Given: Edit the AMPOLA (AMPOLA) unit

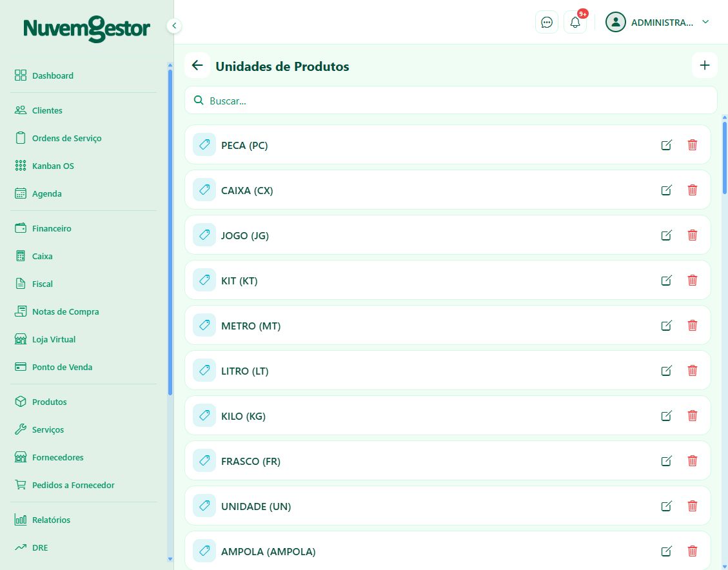Looking at the screenshot, I should click(666, 551).
